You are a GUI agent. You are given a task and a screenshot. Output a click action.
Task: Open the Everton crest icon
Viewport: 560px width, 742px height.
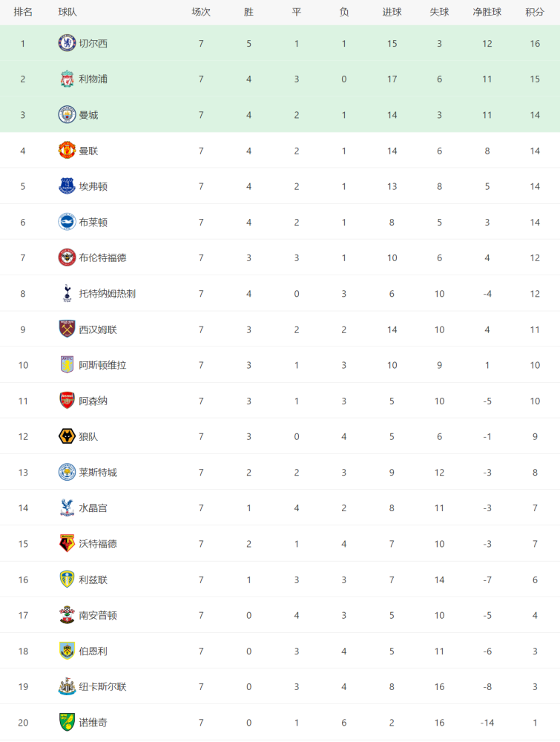67,186
